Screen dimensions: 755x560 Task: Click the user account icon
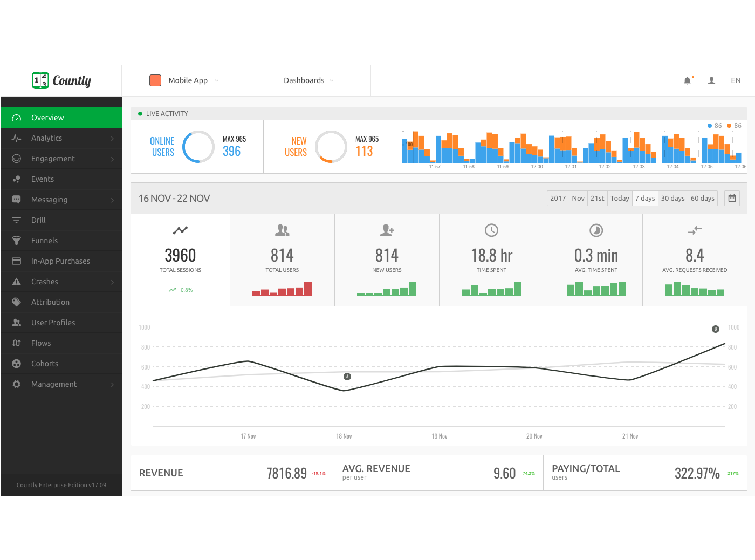[x=711, y=80]
